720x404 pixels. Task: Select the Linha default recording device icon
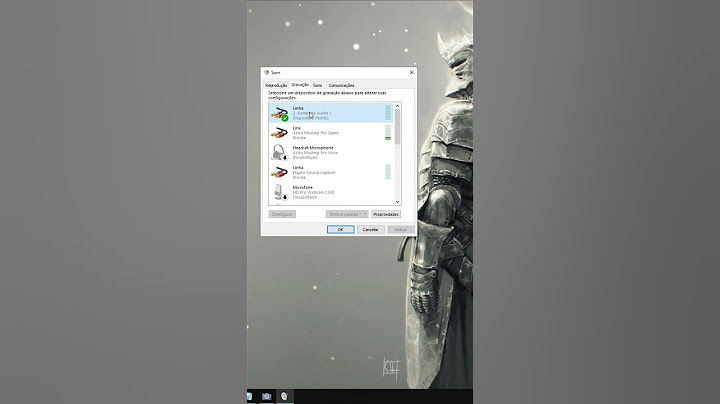click(x=279, y=113)
